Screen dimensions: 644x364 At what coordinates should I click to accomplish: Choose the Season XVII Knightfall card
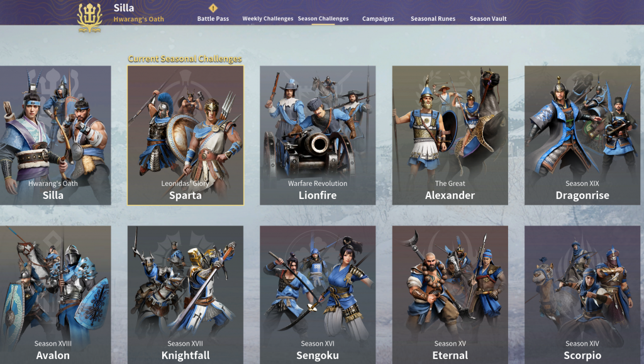coord(186,295)
